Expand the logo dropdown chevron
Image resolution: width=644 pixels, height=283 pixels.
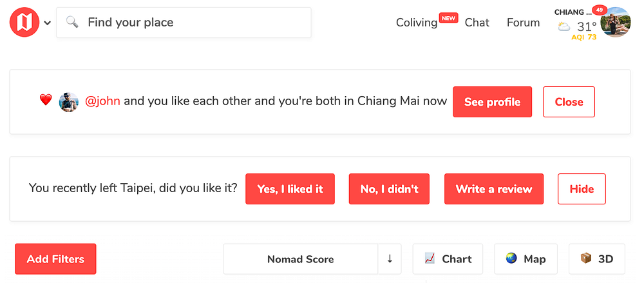coord(48,23)
